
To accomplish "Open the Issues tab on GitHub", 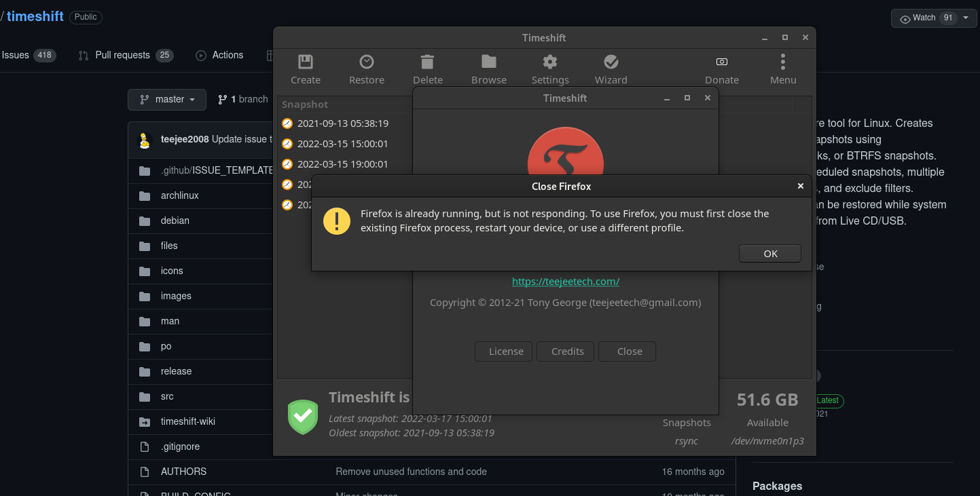I will [29, 55].
